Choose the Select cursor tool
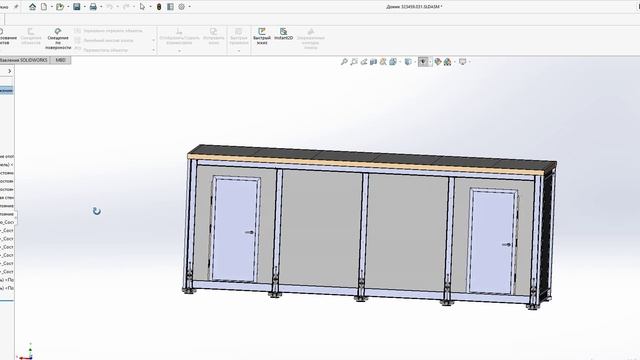640x360 pixels. coord(142,7)
